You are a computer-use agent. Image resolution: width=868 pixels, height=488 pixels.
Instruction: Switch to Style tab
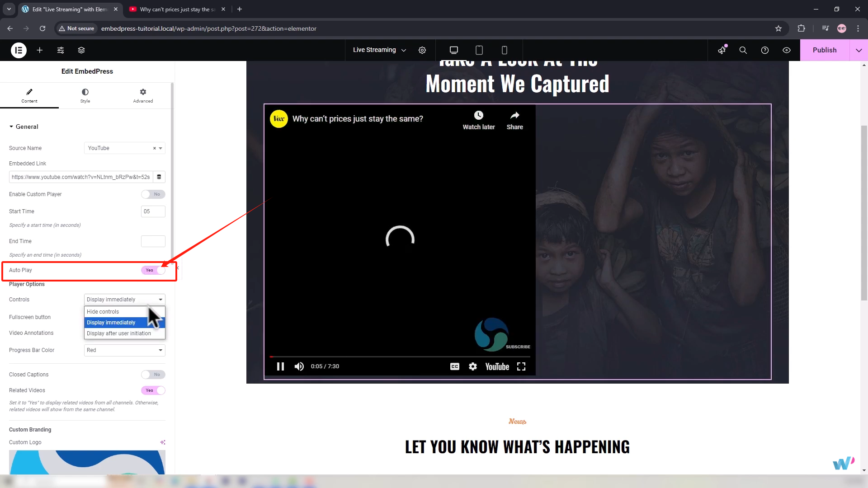(x=85, y=95)
